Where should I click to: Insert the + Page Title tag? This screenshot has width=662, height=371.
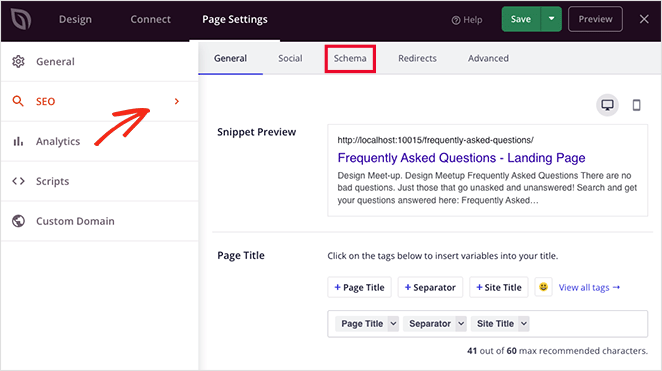coord(359,287)
